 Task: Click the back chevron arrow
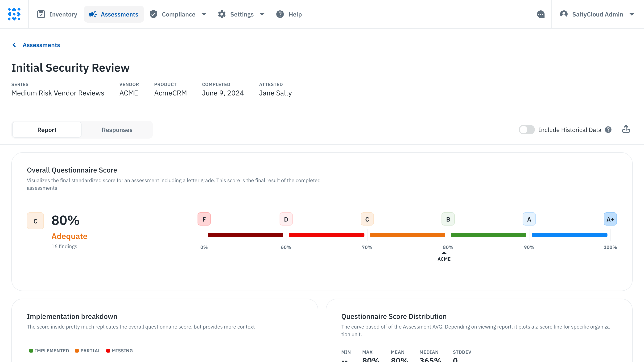click(14, 45)
